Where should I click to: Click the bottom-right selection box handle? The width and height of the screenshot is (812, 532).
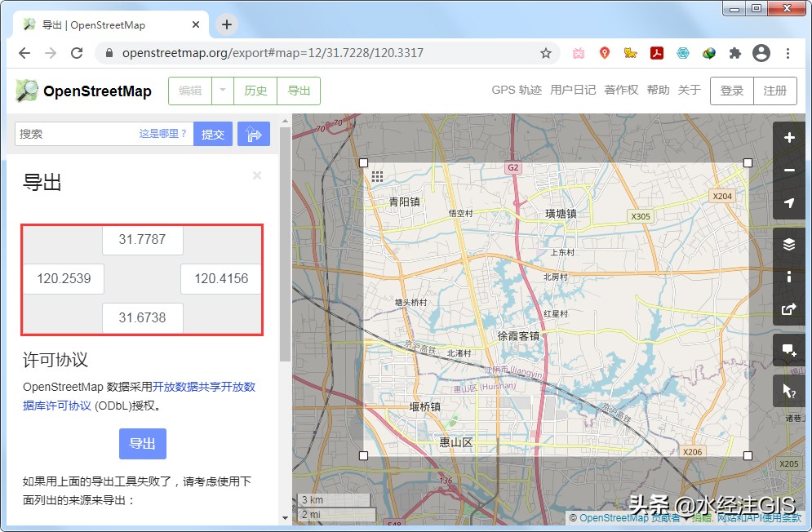(x=748, y=455)
